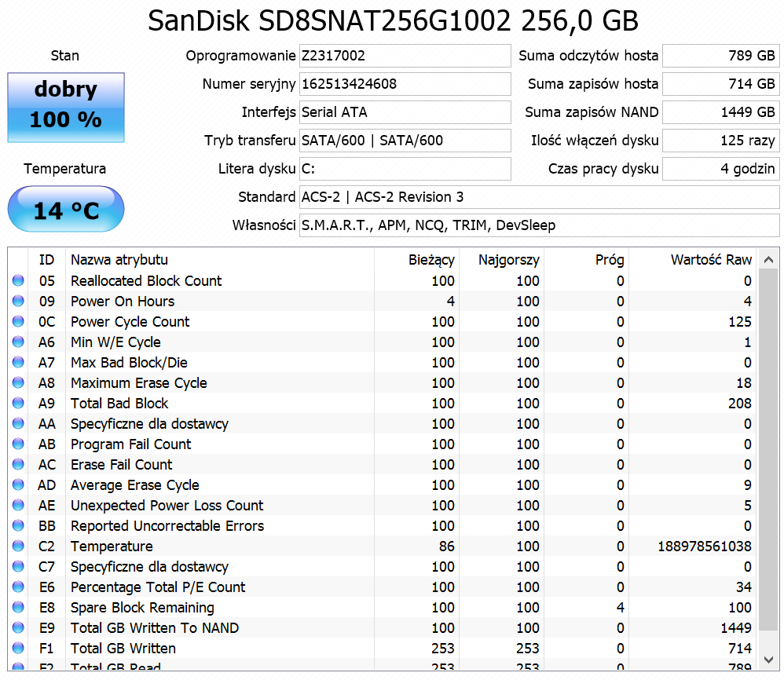Click the Ilość włączeń dysku 125 razy field
The image size is (784, 680).
pyautogui.click(x=720, y=141)
